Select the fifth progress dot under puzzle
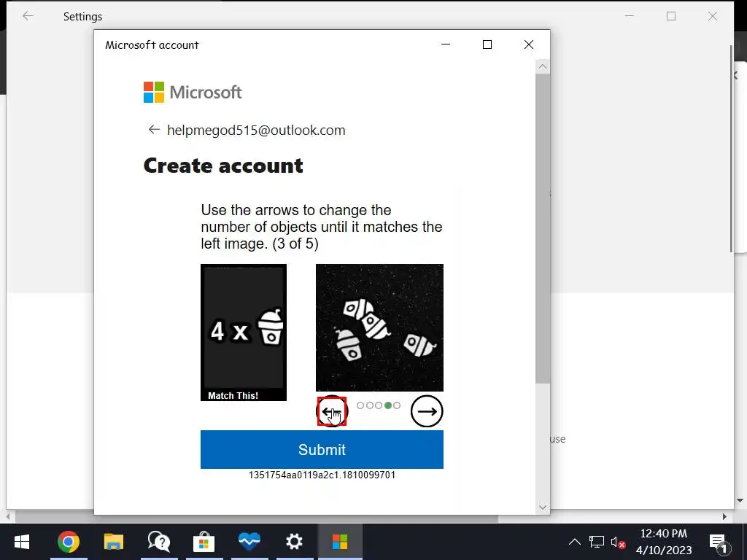 pyautogui.click(x=397, y=405)
